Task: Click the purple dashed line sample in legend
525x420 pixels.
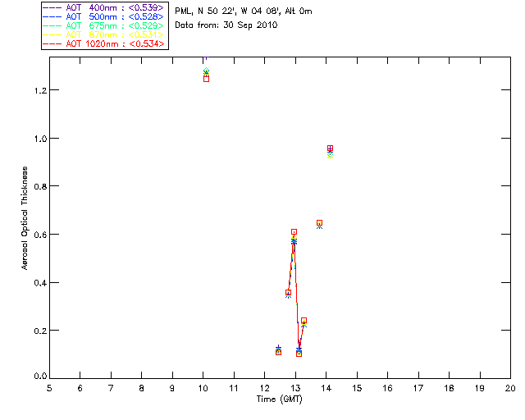Action: pos(52,7)
